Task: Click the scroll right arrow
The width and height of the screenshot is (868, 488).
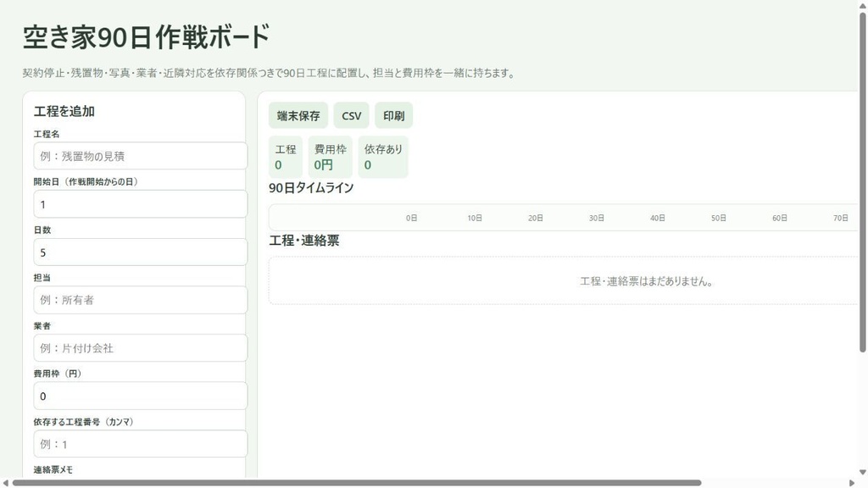Action: 852,483
